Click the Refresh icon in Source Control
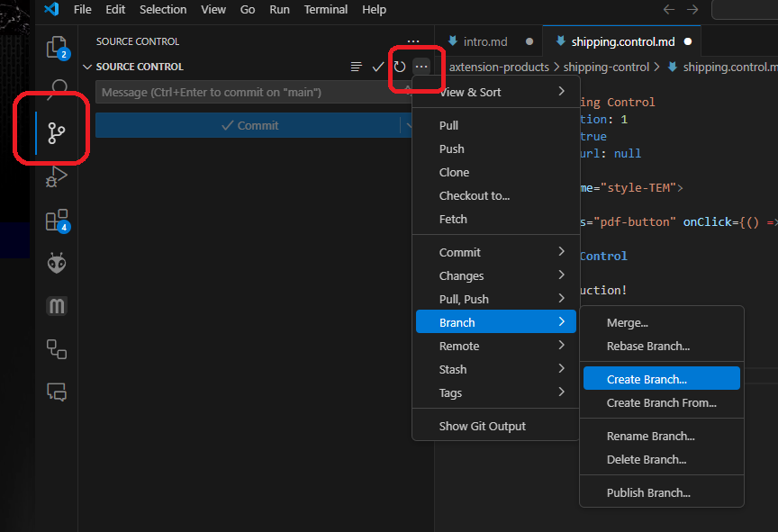 point(400,67)
